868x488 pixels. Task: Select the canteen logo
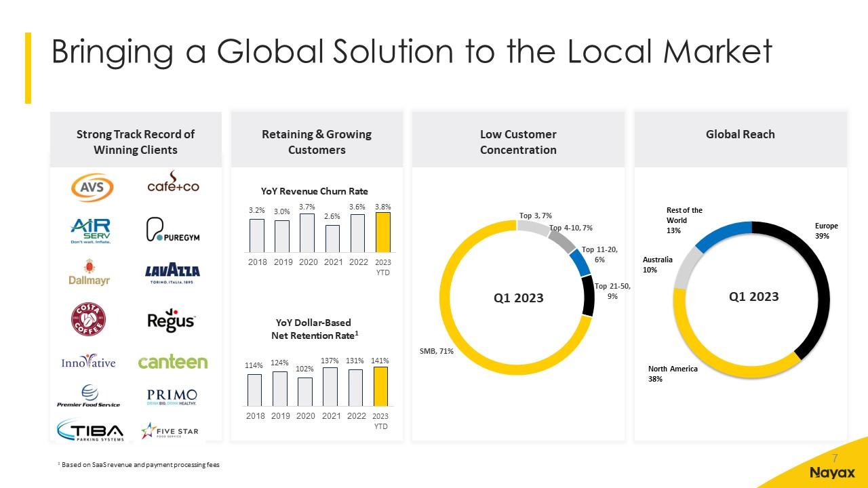(x=172, y=362)
